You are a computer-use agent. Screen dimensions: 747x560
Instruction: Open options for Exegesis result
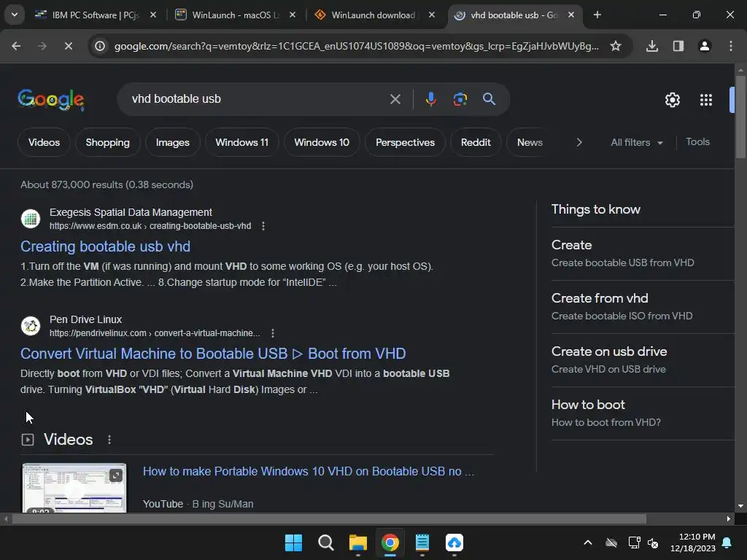[263, 226]
